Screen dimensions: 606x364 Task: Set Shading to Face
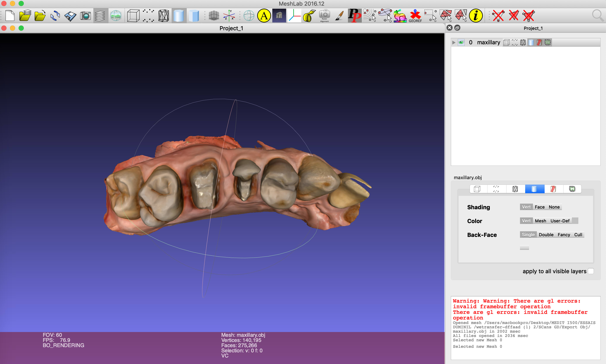pos(539,207)
